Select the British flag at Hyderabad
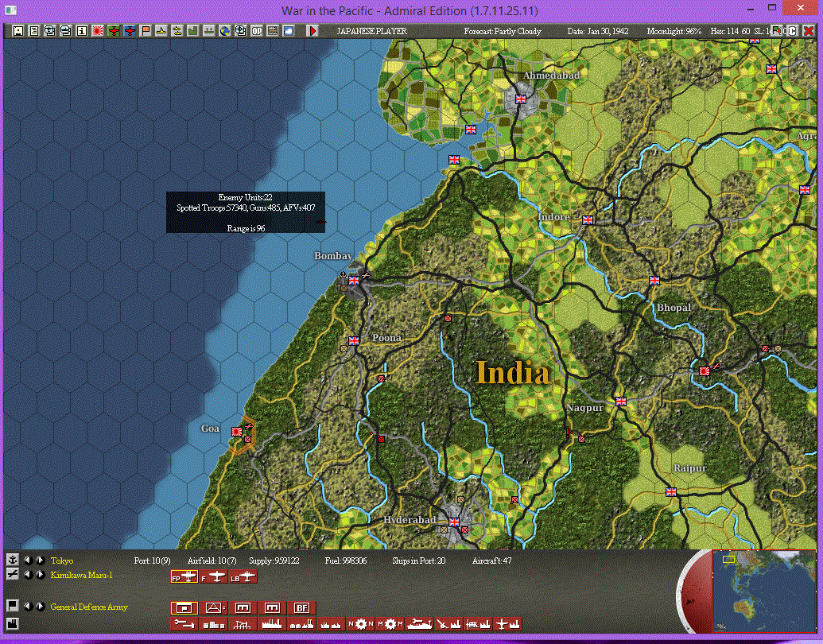The image size is (823, 644). 454,522
